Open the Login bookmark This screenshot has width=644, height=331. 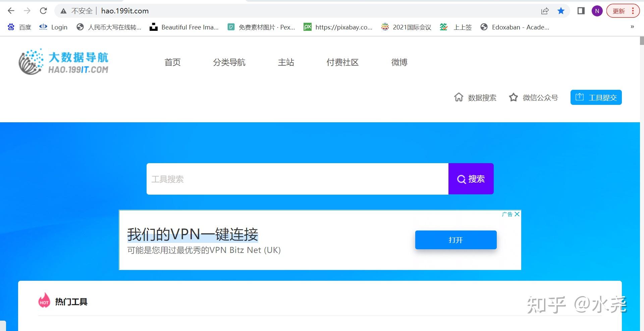point(53,27)
